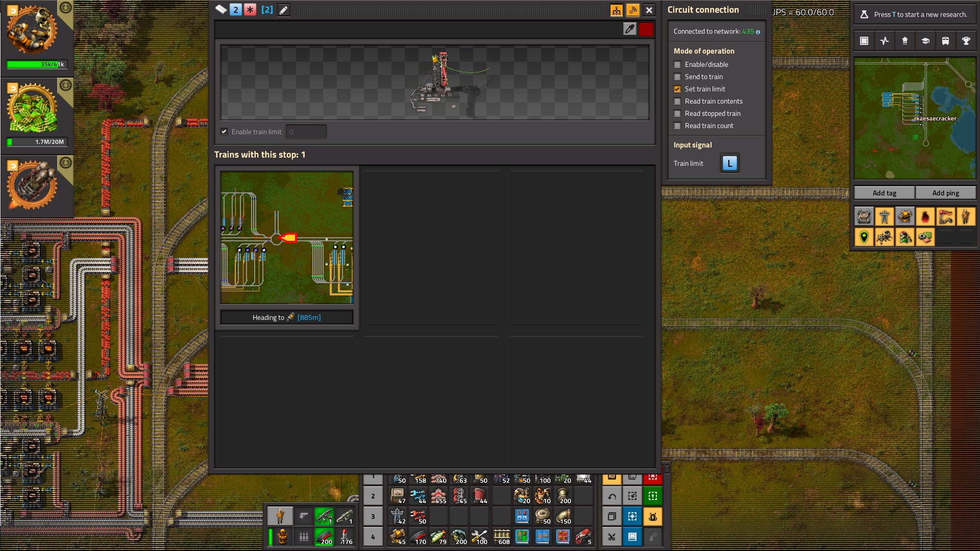
Task: Click the Add tag button
Action: pyautogui.click(x=885, y=193)
